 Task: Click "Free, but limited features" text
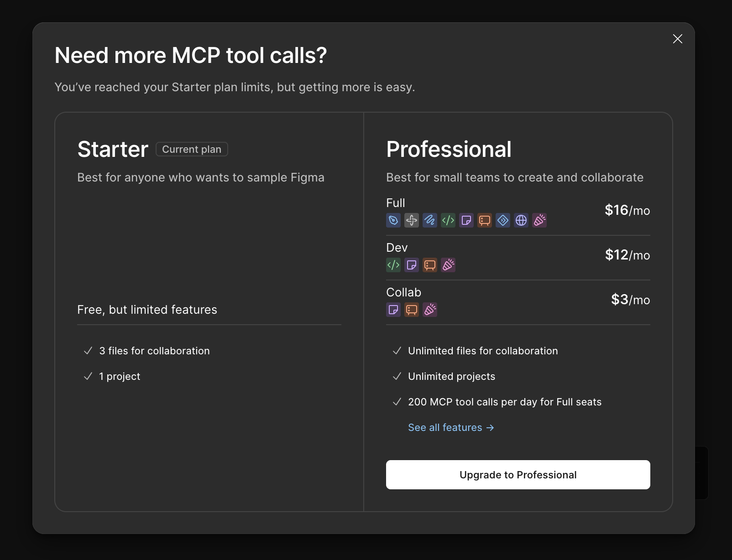pyautogui.click(x=147, y=310)
